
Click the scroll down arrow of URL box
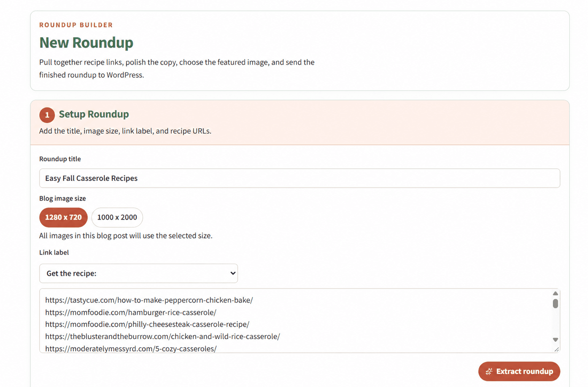(x=555, y=339)
